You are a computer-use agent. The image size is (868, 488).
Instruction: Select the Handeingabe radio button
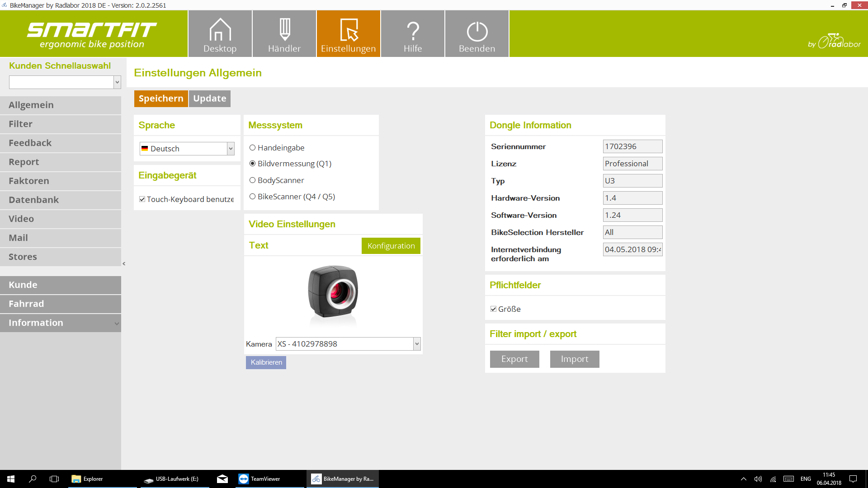click(253, 148)
